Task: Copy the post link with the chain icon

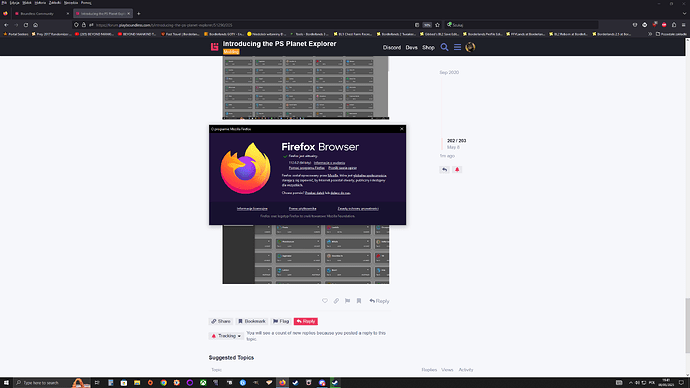Action: [x=336, y=301]
